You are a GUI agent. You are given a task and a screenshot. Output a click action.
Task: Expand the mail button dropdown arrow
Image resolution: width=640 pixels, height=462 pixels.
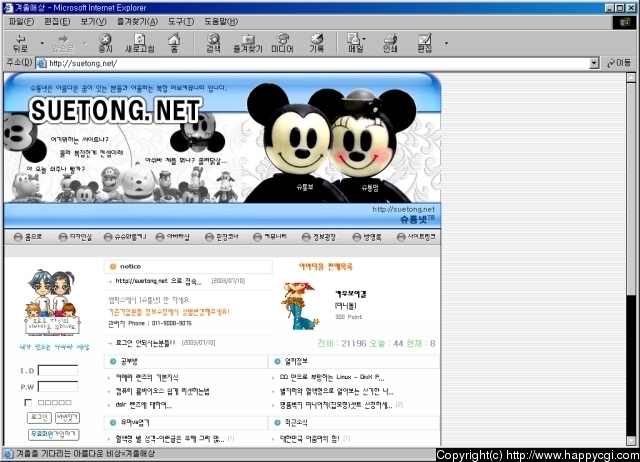pyautogui.click(x=364, y=39)
